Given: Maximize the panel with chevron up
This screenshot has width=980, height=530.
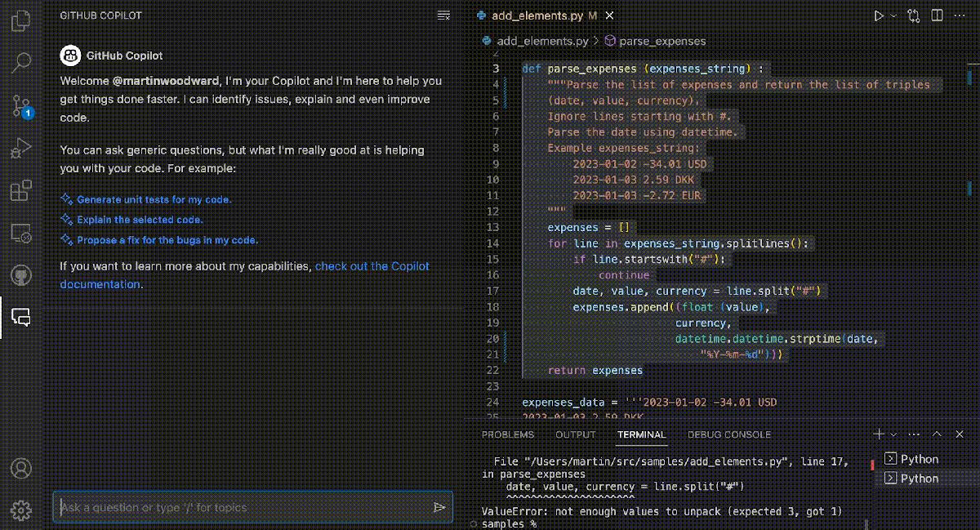Looking at the screenshot, I should click(x=938, y=434).
